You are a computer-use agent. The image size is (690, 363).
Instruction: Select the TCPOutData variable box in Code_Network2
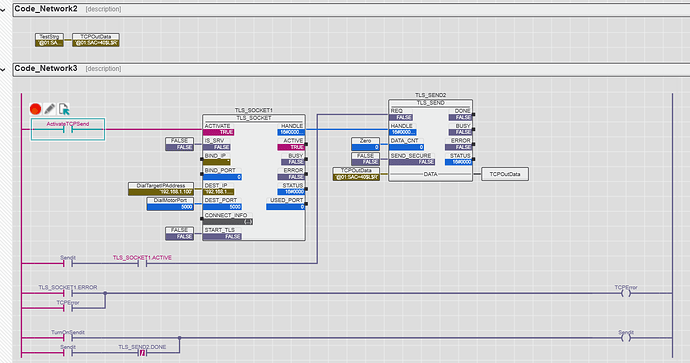click(x=95, y=40)
